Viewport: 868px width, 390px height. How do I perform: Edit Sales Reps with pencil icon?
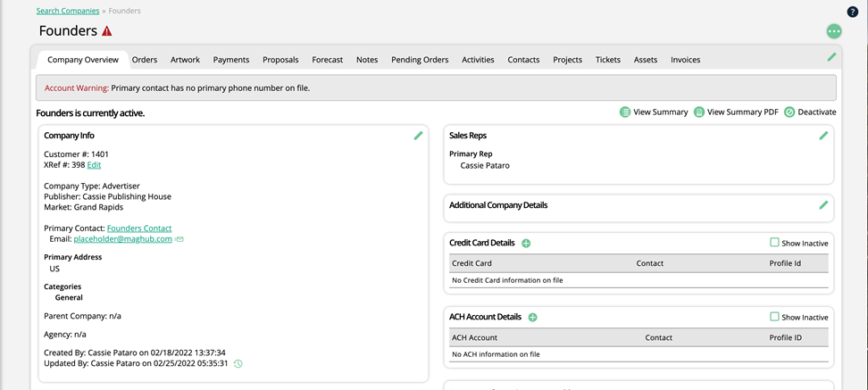(823, 136)
